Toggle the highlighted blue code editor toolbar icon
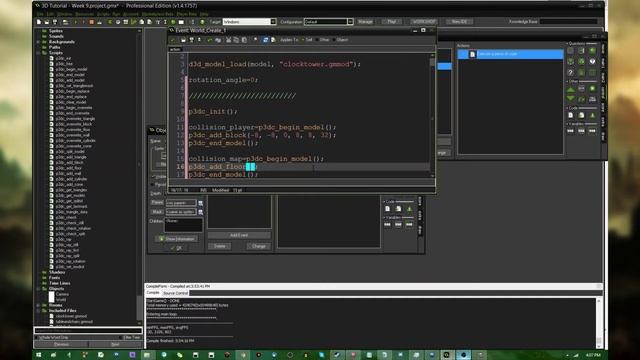 tap(265, 40)
